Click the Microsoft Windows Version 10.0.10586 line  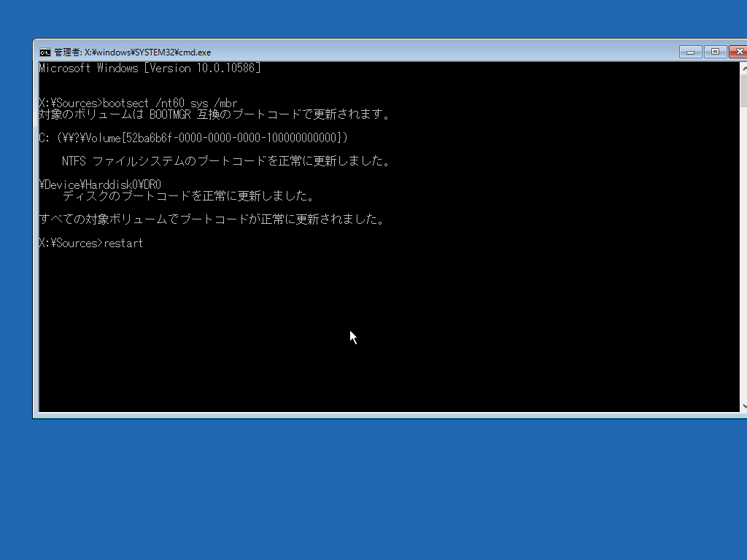(x=150, y=68)
